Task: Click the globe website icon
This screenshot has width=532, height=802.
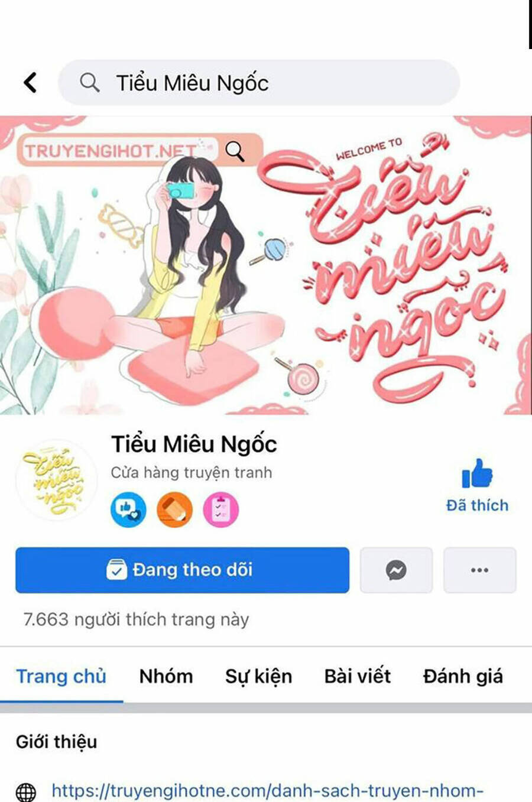Action: (x=26, y=791)
